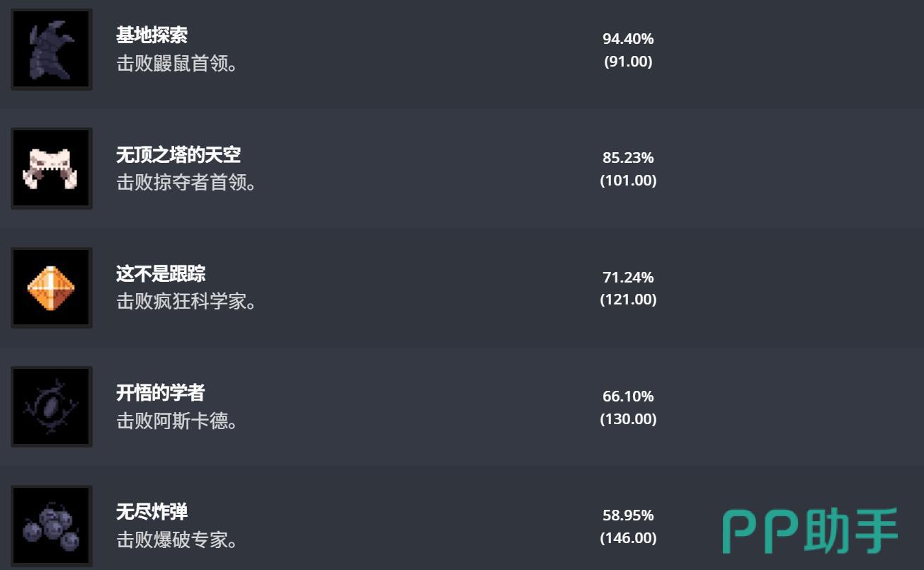Viewport: 924px width, 570px height.
Task: Click the description 击败鼹鼠首领
Action: pyautogui.click(x=176, y=64)
